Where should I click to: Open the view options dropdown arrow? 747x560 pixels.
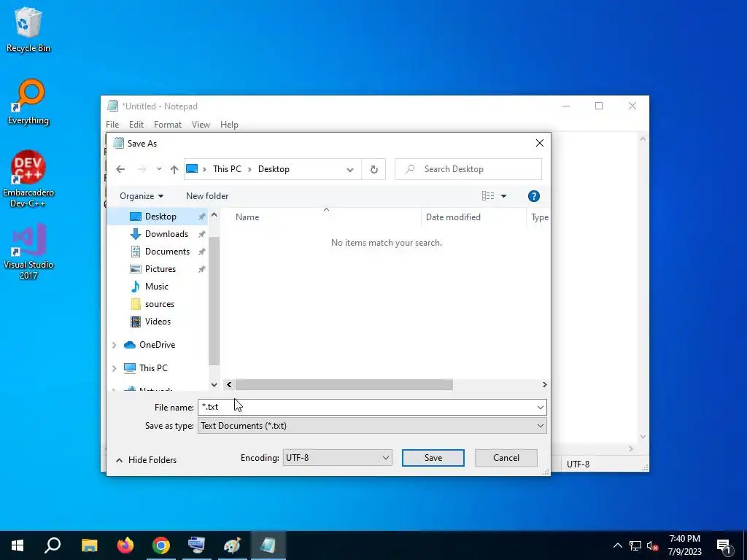[x=503, y=196]
